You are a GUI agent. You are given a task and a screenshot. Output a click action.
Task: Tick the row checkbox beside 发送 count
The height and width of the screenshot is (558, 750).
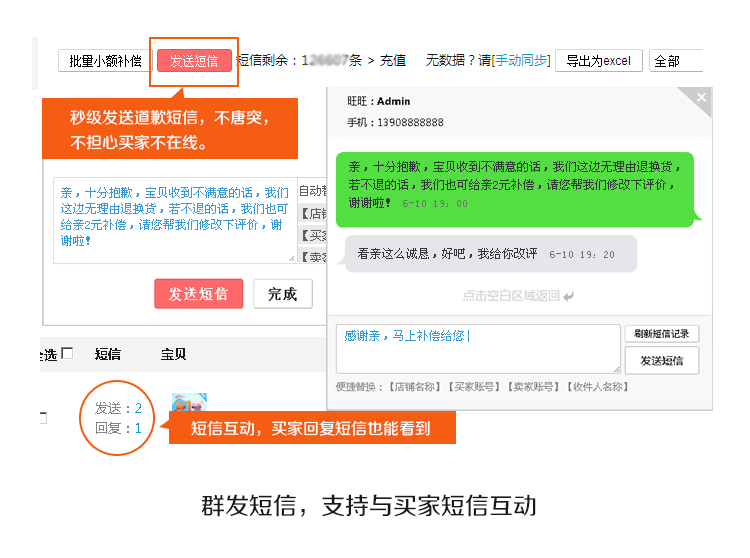[x=42, y=417]
